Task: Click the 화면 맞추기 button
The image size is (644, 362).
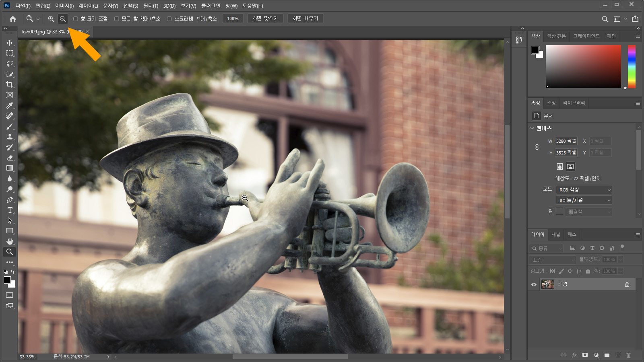Action: (265, 19)
